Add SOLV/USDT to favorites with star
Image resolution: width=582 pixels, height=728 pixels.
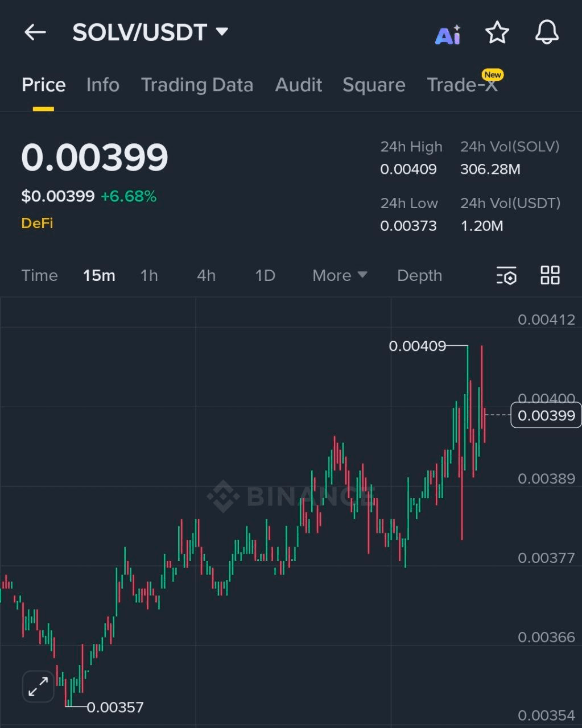[497, 33]
